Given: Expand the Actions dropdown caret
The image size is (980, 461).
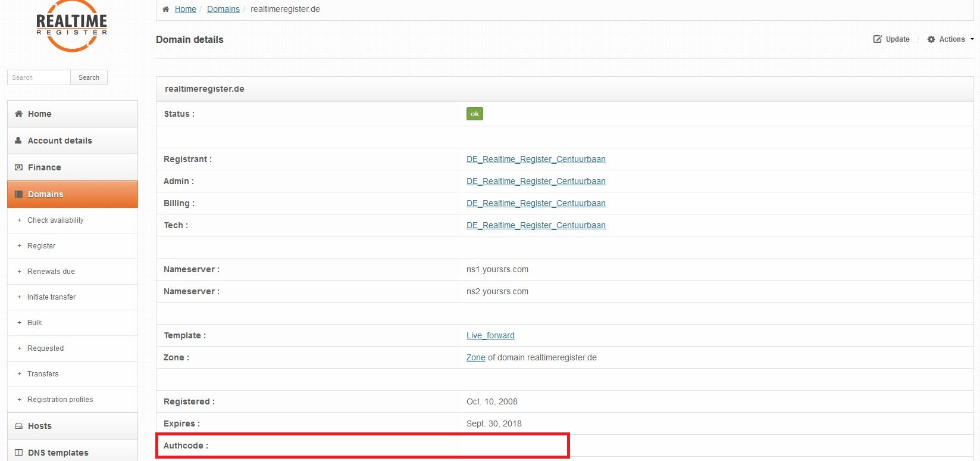Looking at the screenshot, I should 972,39.
